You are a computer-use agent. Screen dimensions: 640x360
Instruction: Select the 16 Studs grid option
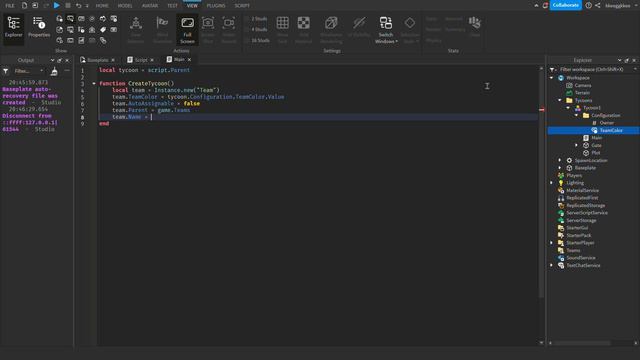[259, 40]
